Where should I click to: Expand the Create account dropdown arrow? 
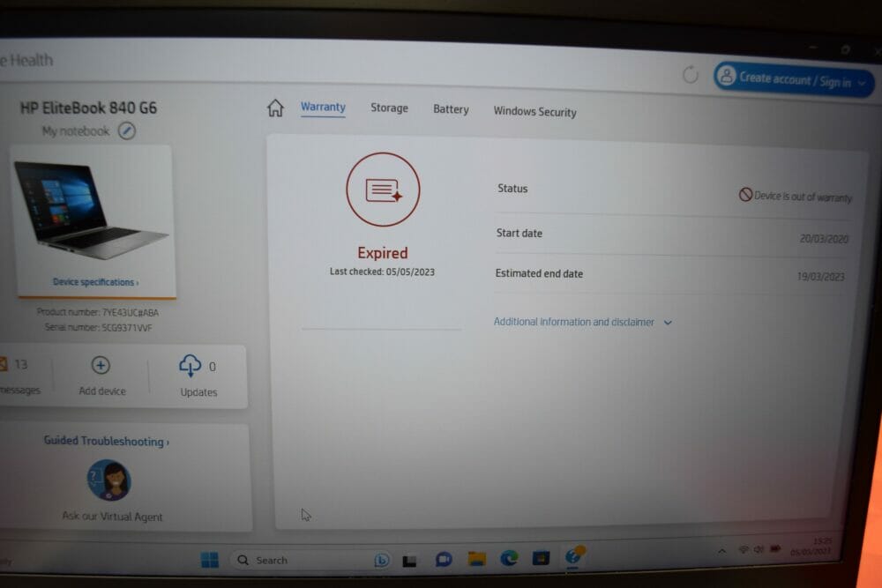[862, 84]
